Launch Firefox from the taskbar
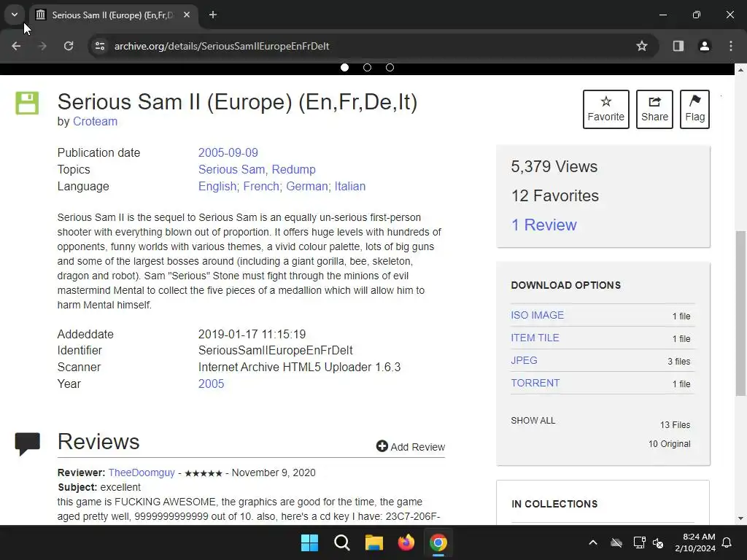Image resolution: width=747 pixels, height=560 pixels. click(x=406, y=542)
